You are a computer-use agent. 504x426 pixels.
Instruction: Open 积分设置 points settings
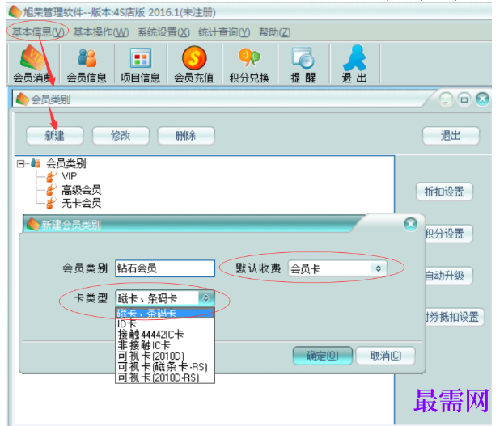coord(449,234)
